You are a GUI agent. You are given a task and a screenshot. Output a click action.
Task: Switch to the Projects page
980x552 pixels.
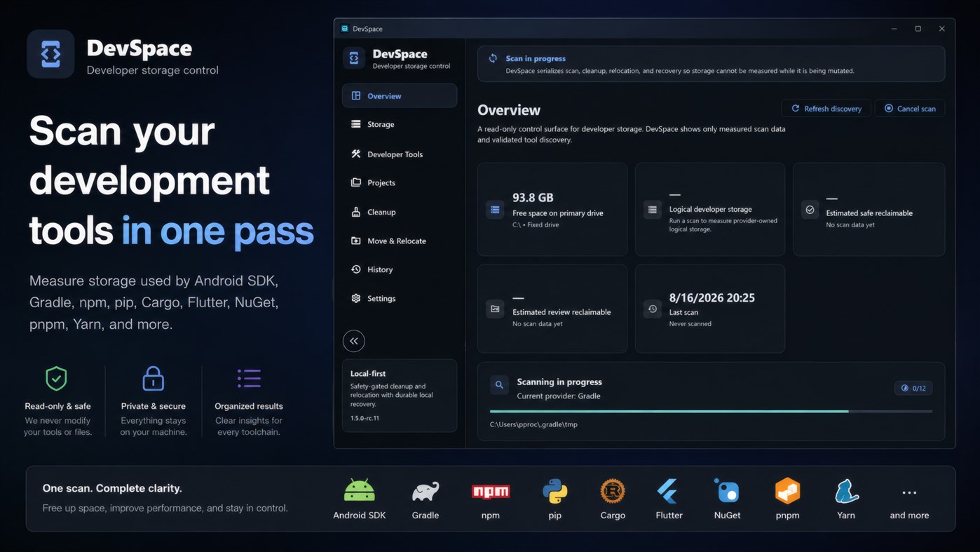coord(399,182)
